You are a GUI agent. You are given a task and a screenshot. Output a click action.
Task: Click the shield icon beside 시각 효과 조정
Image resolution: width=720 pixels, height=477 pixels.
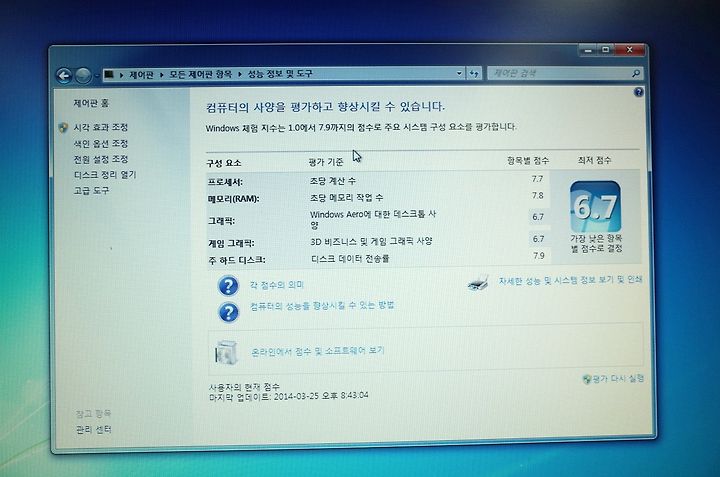(x=63, y=128)
